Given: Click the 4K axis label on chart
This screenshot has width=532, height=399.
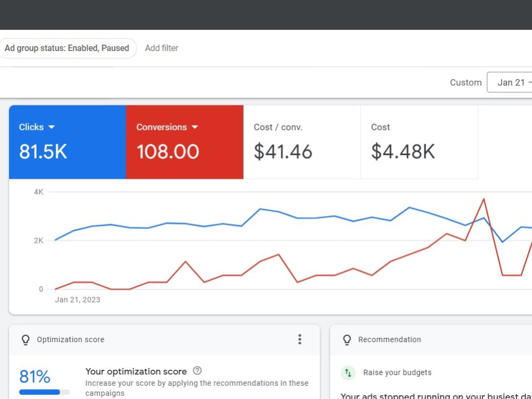Looking at the screenshot, I should (39, 192).
